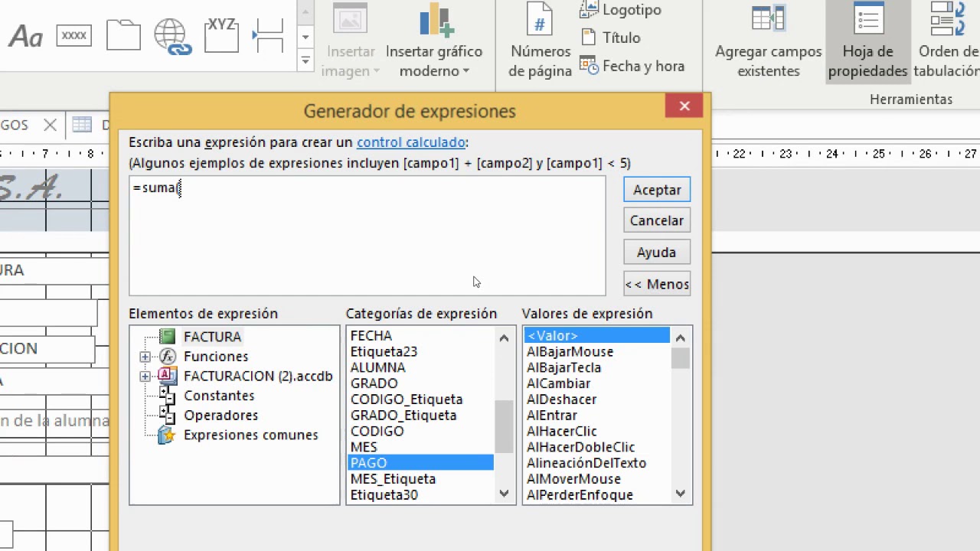Select Expresiones comunes item
The width and height of the screenshot is (980, 551).
coord(250,435)
